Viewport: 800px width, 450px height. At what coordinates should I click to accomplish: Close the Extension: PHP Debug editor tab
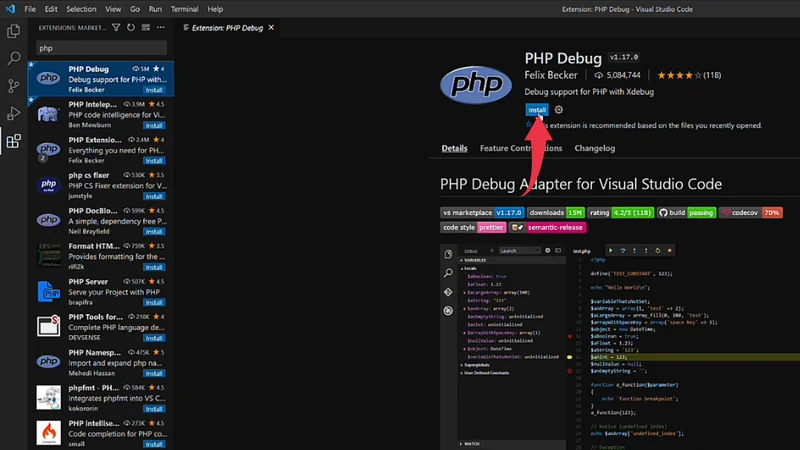click(x=271, y=28)
